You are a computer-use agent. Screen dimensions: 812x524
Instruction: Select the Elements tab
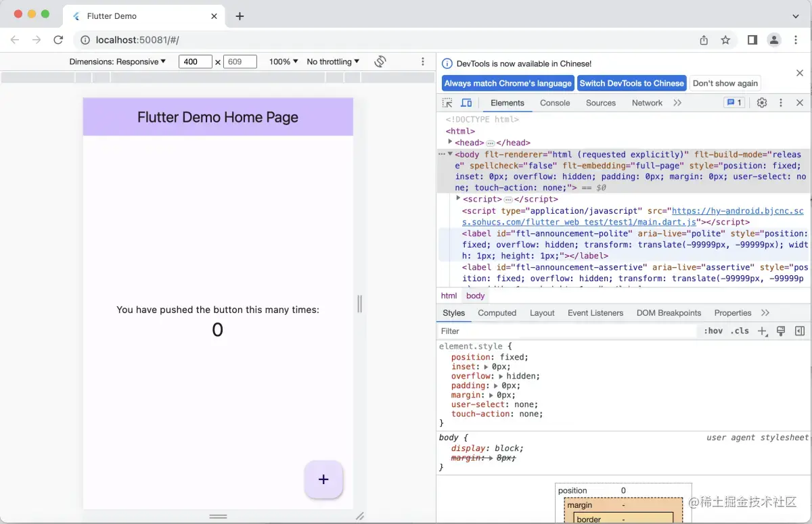coord(507,103)
